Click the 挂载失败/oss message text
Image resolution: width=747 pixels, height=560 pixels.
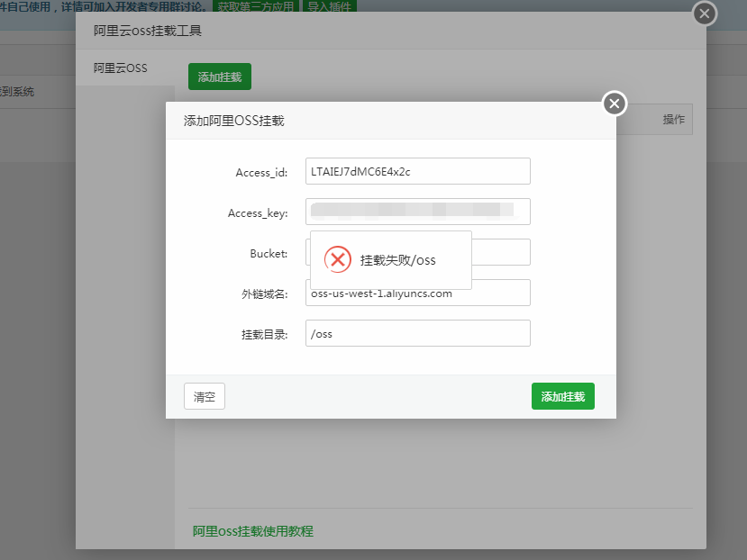(397, 260)
